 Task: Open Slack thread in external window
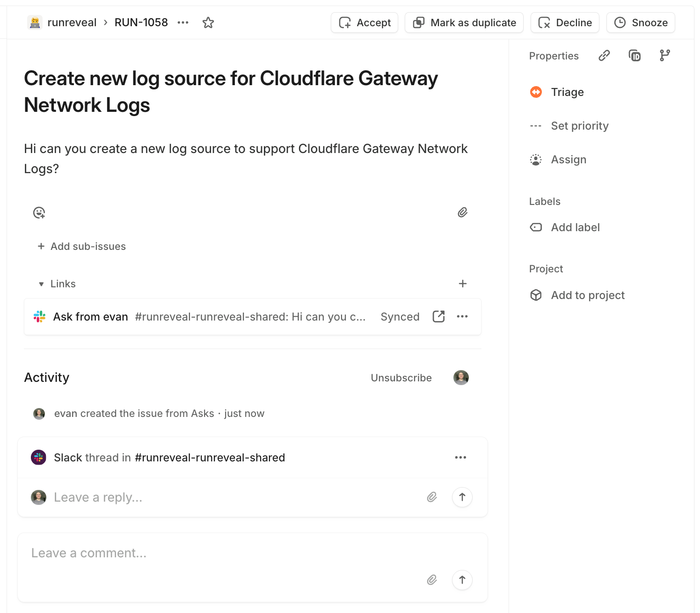[x=438, y=317]
